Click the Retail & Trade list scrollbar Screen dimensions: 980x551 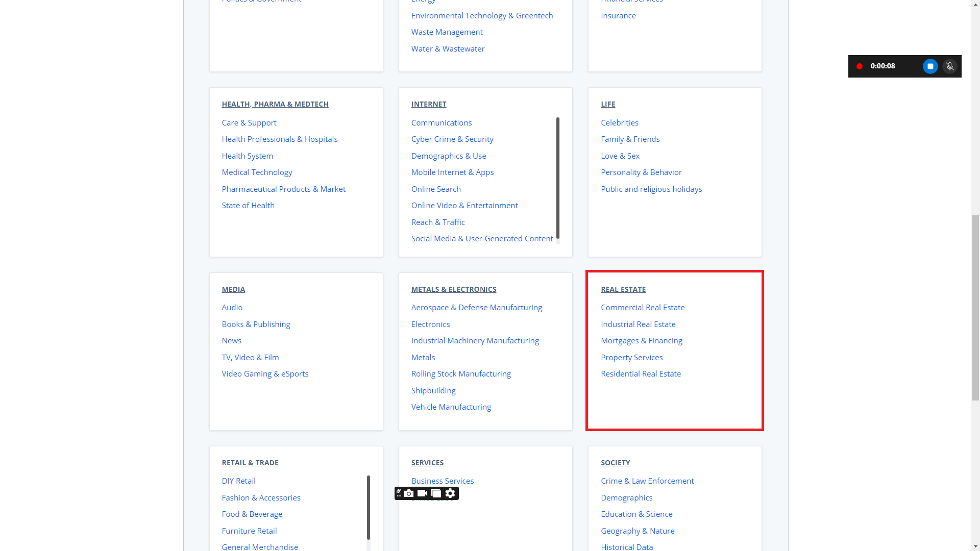pyautogui.click(x=368, y=508)
